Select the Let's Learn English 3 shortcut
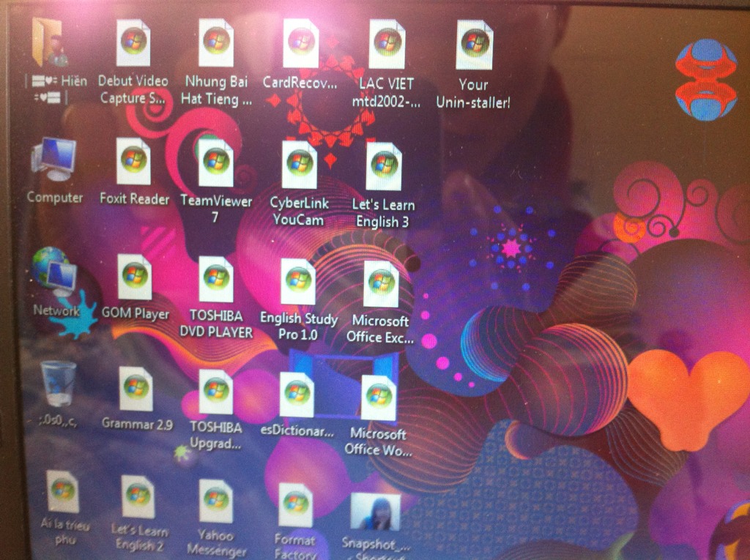This screenshot has height=560, width=750. pyautogui.click(x=383, y=166)
